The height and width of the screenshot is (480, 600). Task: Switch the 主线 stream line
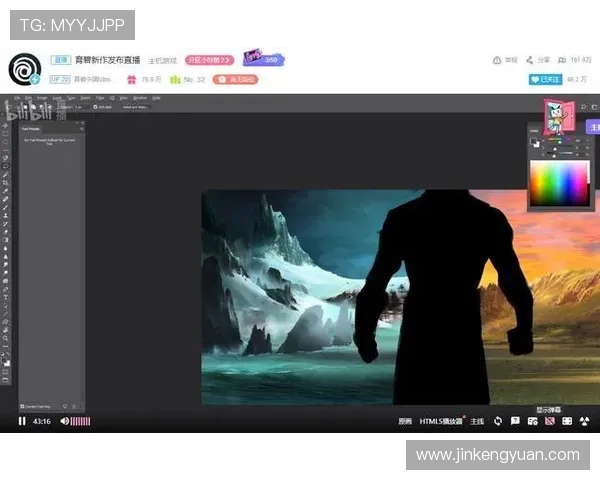477,421
